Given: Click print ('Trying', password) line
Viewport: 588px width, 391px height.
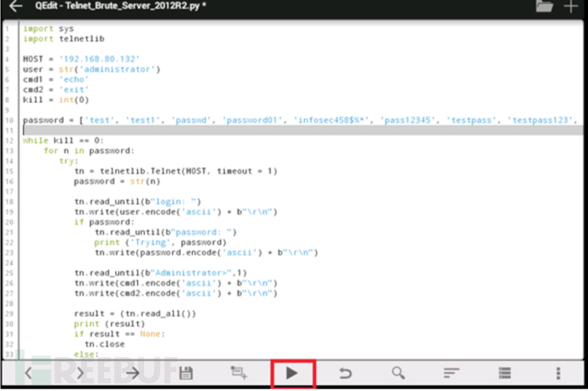Looking at the screenshot, I should tap(160, 242).
